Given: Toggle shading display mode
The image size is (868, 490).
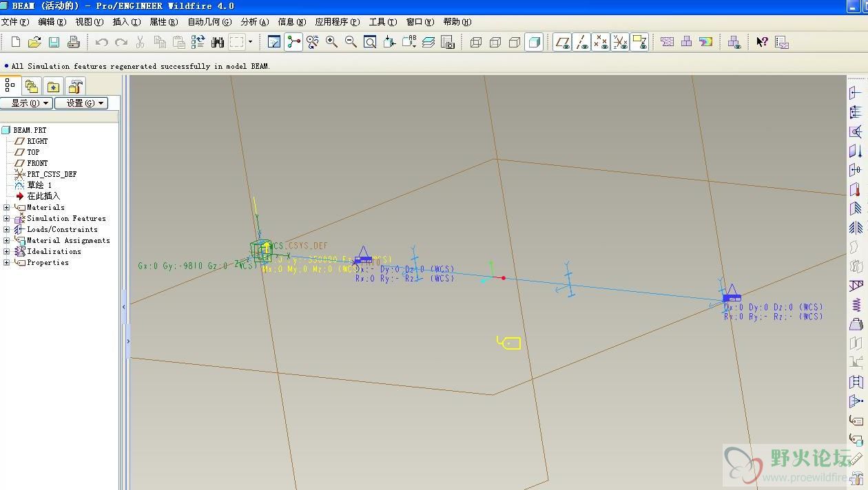Looking at the screenshot, I should 534,43.
